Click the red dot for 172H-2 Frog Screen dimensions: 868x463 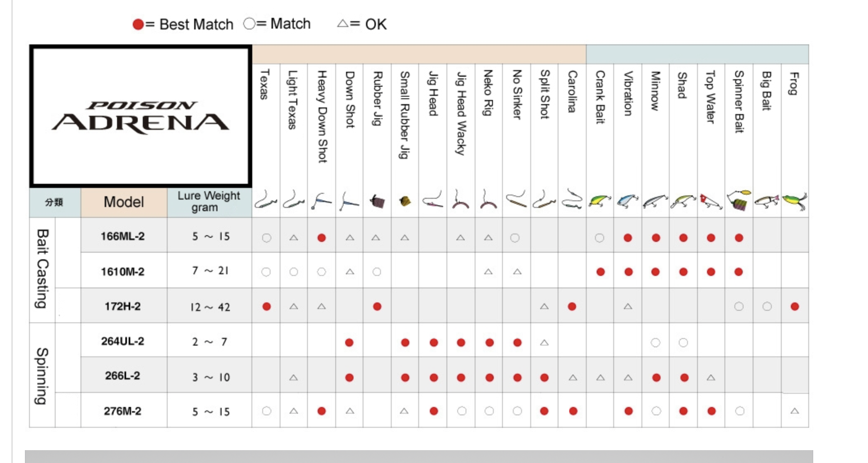click(795, 307)
